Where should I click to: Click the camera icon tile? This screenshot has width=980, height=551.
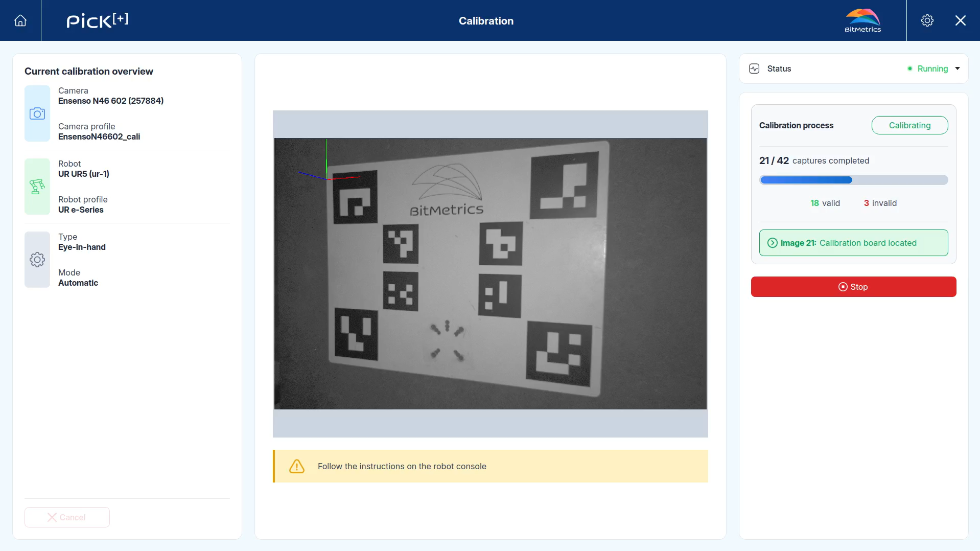coord(37,113)
